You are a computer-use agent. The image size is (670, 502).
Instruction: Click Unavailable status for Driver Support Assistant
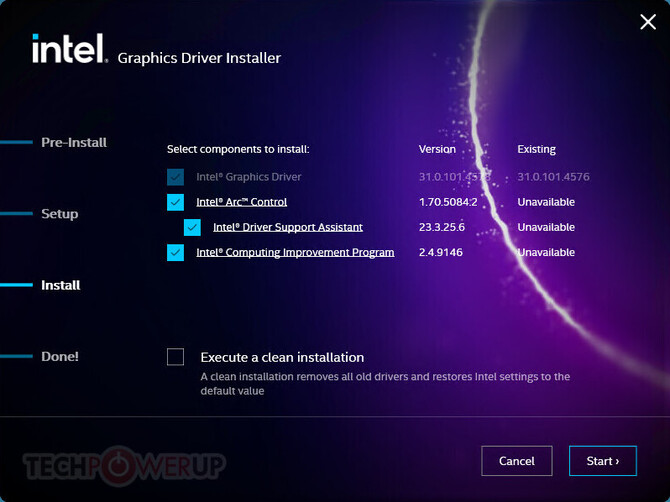[546, 227]
